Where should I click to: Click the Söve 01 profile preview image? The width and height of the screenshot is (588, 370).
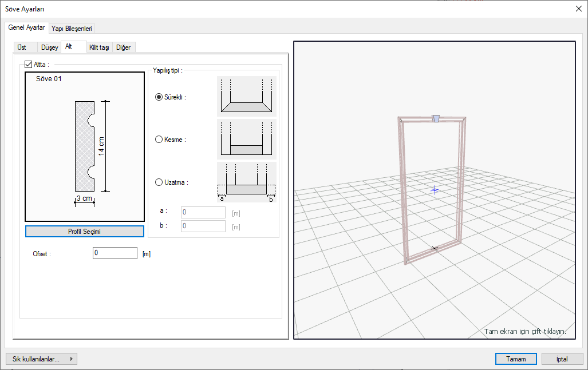[85, 146]
